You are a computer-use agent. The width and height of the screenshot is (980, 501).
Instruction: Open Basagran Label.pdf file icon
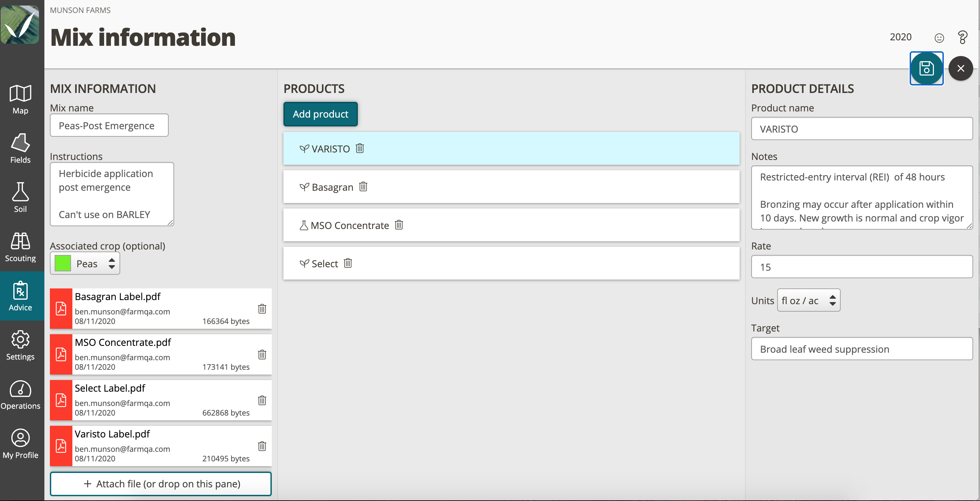pos(61,309)
